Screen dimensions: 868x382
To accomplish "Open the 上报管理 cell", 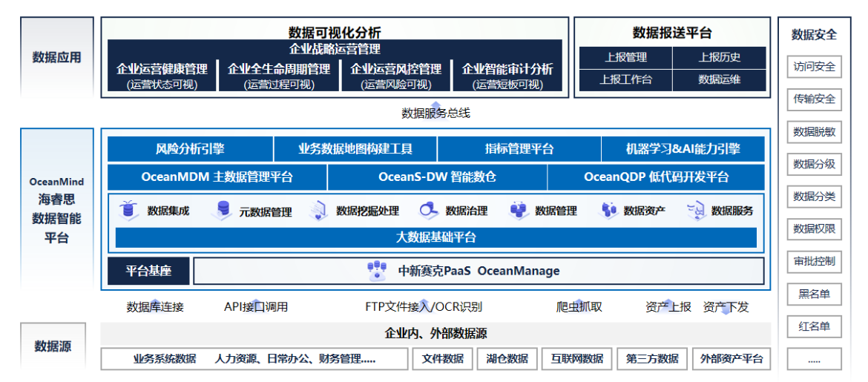I will [x=625, y=58].
